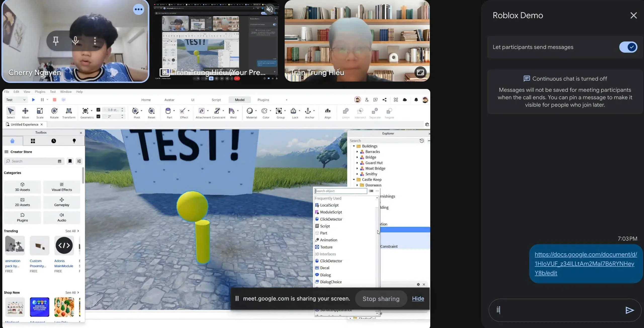Open the Test mode dropdown
This screenshot has height=328, width=644.
pyautogui.click(x=16, y=100)
